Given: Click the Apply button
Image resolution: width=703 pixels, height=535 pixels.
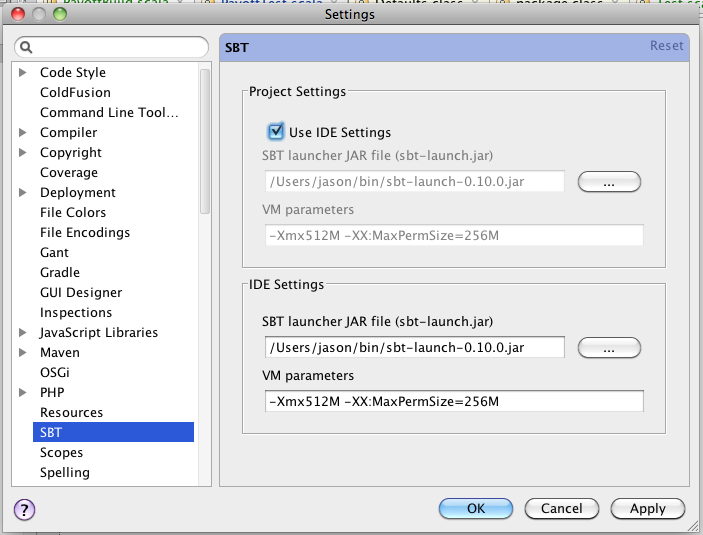Looking at the screenshot, I should pos(647,509).
